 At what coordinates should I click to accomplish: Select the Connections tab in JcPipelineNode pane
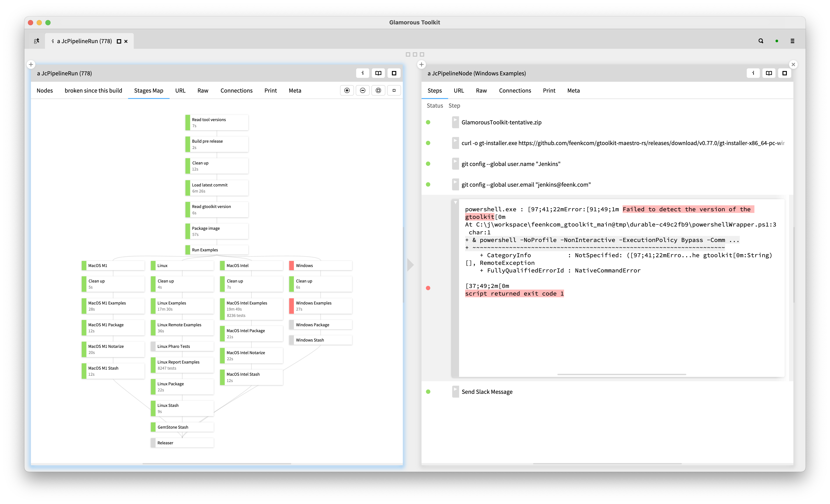[x=515, y=91]
